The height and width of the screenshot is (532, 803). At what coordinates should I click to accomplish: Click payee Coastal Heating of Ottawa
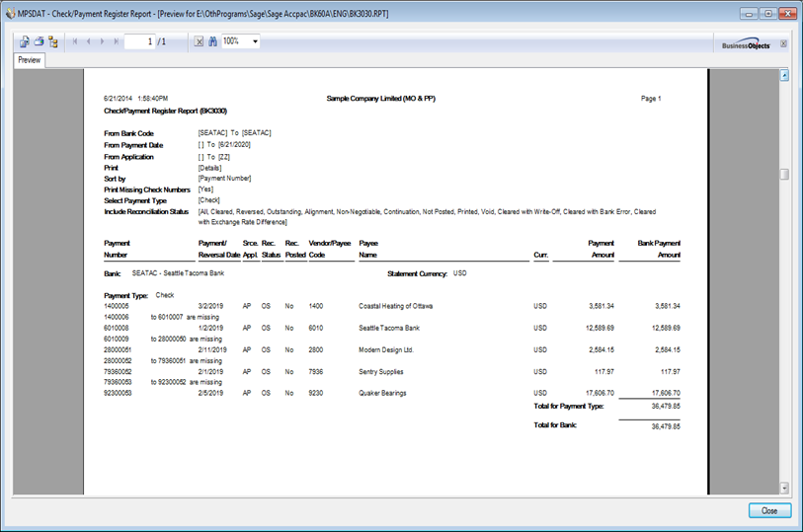pyautogui.click(x=395, y=306)
